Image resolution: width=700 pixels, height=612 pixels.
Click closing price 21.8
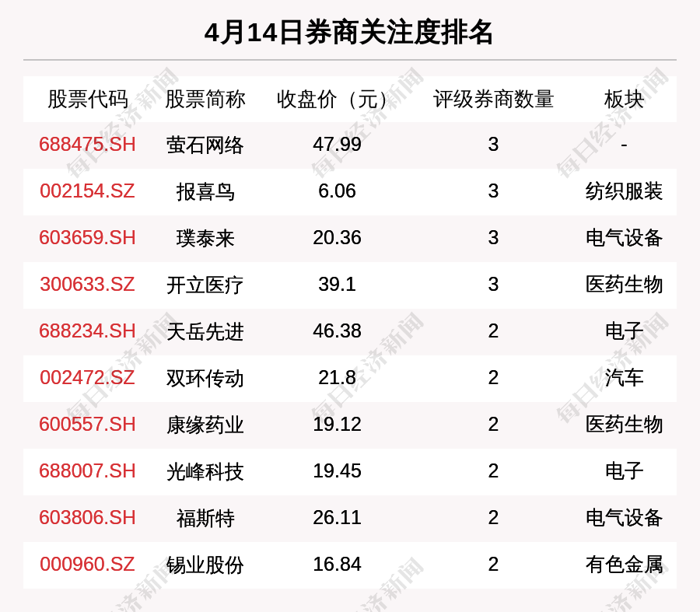[337, 378]
